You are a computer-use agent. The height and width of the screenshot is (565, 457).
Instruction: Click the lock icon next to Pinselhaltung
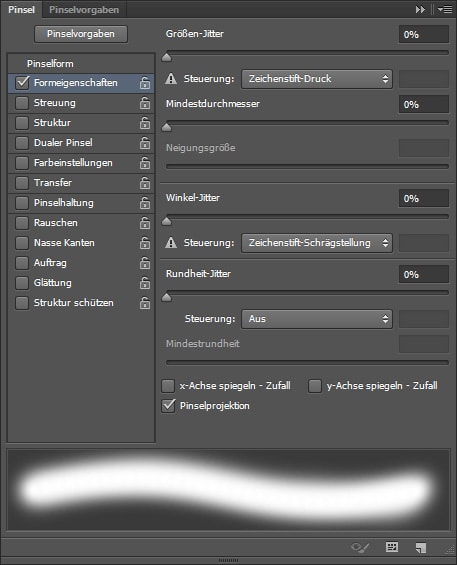coord(145,203)
